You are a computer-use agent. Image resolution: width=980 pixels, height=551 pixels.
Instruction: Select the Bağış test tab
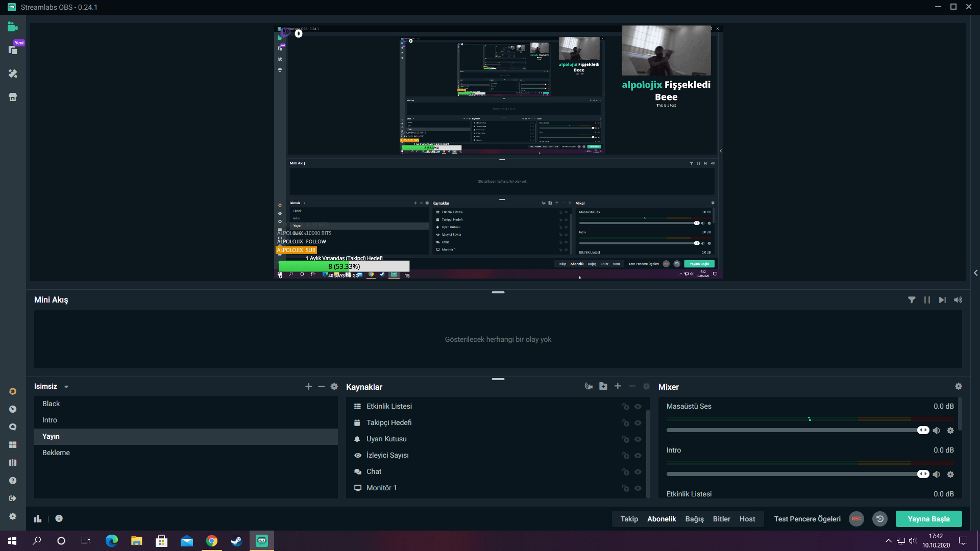694,519
